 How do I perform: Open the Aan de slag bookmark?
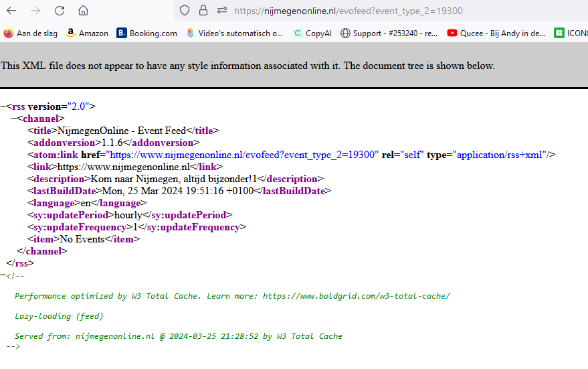tap(30, 33)
